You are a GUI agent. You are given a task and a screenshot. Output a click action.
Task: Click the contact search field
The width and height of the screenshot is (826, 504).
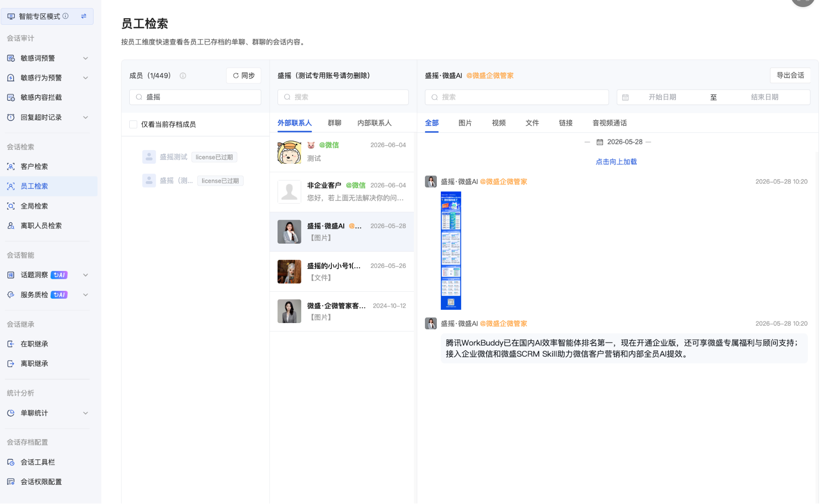[x=343, y=97]
